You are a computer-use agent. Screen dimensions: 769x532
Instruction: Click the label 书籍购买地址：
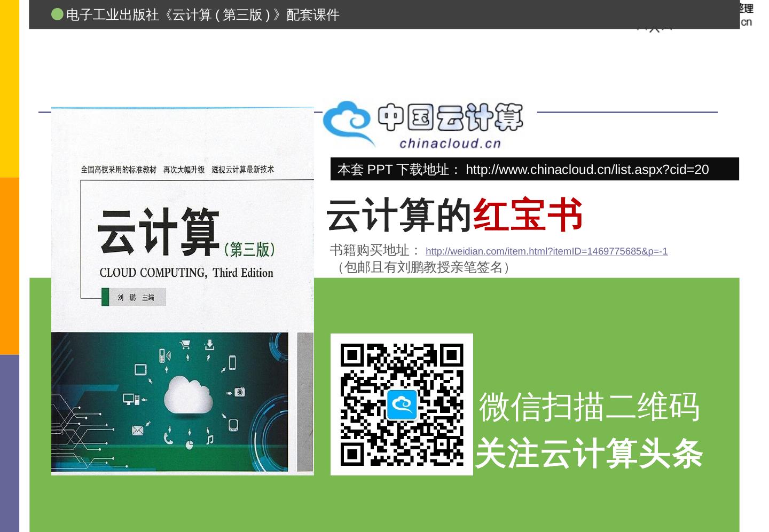(375, 250)
